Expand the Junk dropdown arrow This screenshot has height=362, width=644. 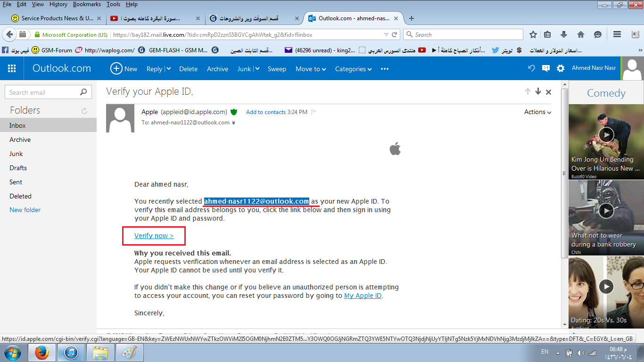(257, 69)
